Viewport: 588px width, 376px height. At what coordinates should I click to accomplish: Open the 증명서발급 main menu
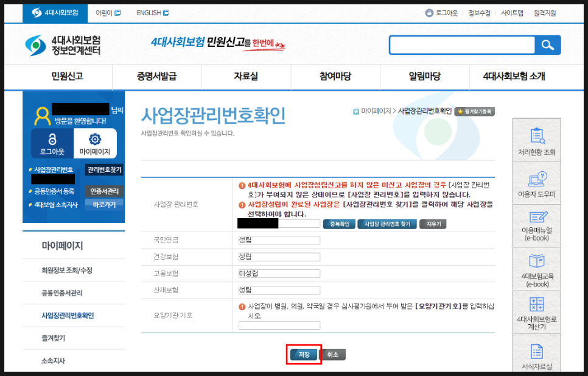(157, 77)
